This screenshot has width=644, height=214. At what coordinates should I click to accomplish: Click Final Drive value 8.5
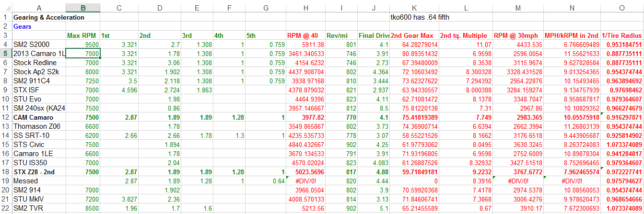374,108
